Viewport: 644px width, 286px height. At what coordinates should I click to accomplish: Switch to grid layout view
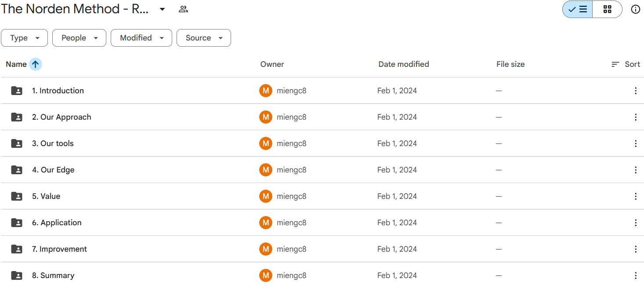pyautogui.click(x=607, y=9)
